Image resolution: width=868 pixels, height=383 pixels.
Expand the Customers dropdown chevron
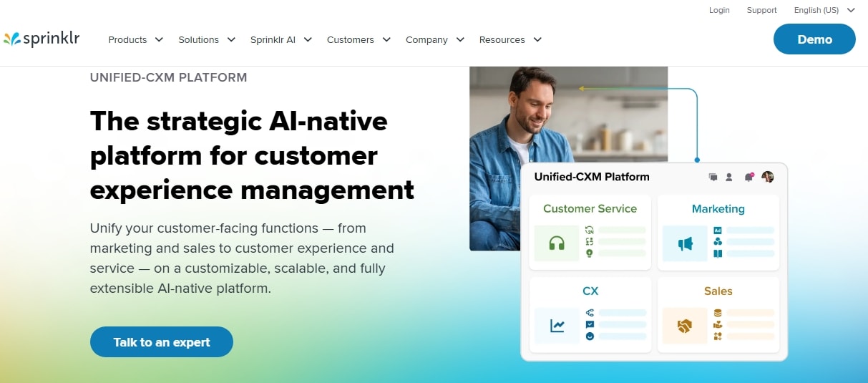click(386, 39)
